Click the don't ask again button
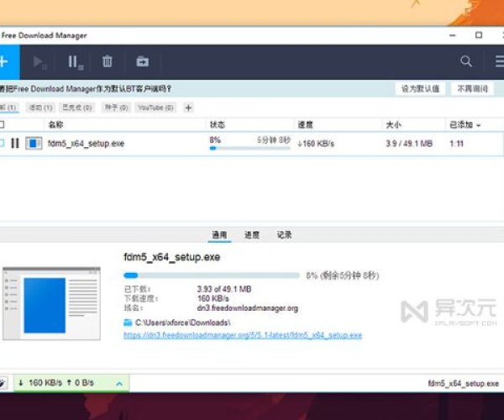 472,89
